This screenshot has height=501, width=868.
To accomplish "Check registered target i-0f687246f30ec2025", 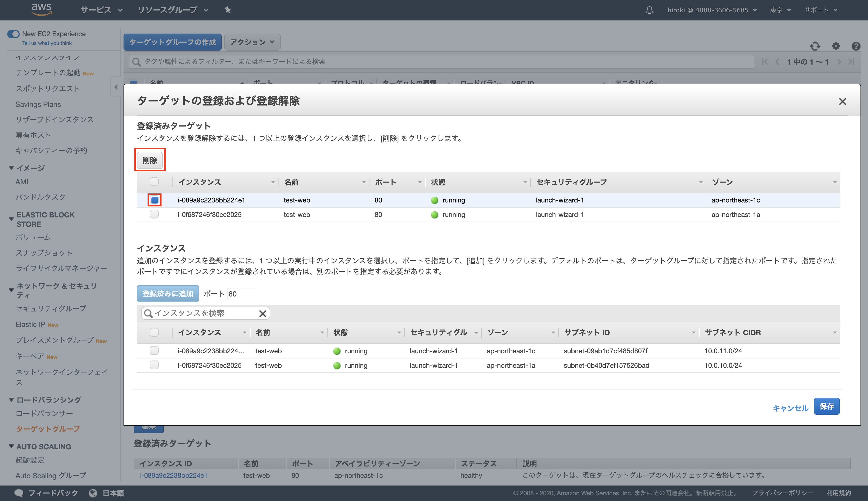I will 154,214.
